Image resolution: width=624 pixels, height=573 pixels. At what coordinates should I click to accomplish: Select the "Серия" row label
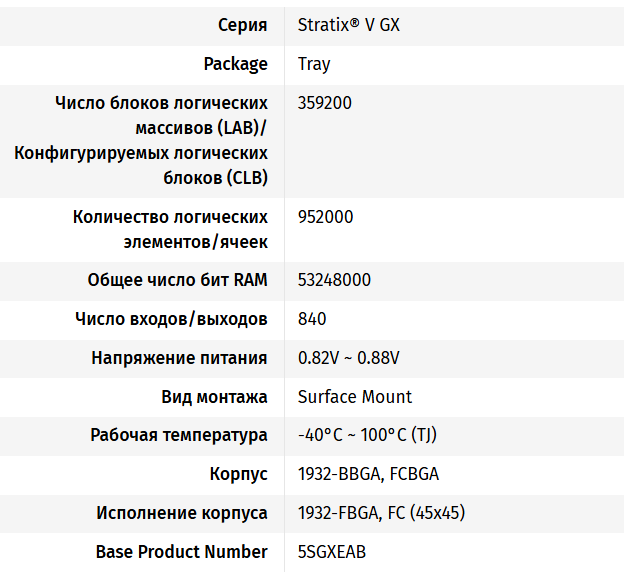click(x=243, y=25)
